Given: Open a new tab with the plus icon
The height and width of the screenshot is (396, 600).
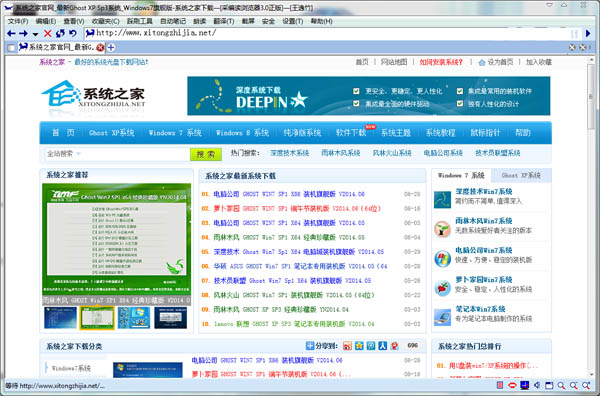Looking at the screenshot, I should [111, 47].
